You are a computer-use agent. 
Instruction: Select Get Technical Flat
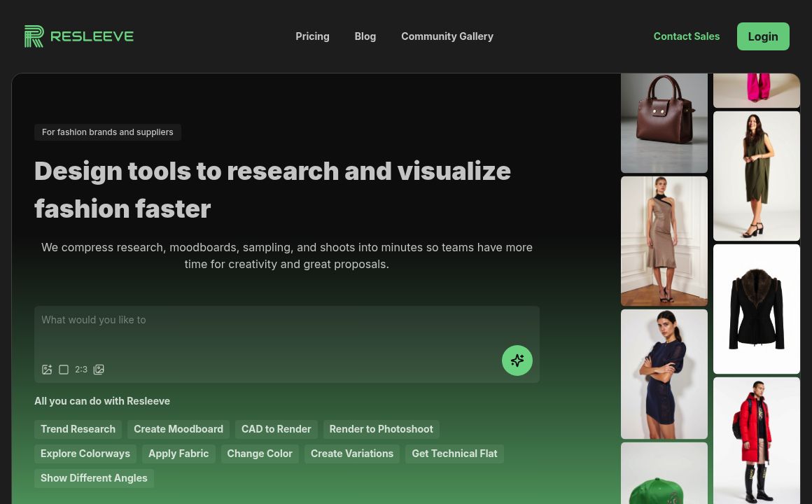454,454
